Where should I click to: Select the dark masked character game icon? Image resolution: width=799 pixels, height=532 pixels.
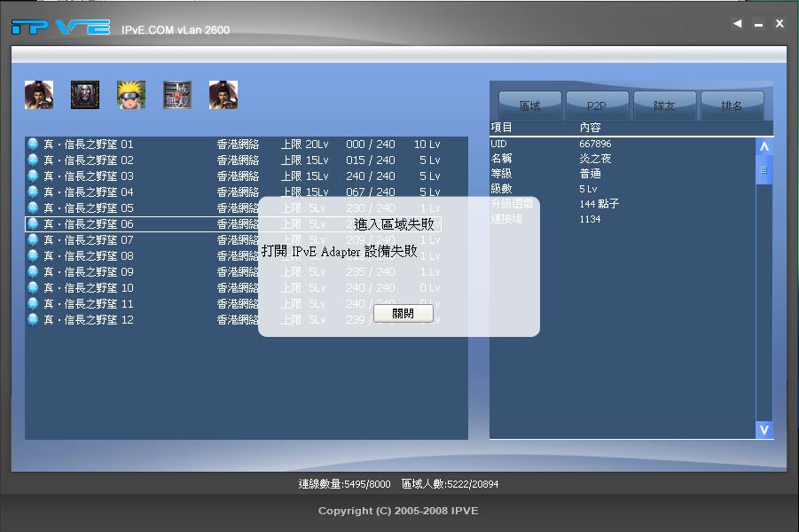click(x=85, y=95)
